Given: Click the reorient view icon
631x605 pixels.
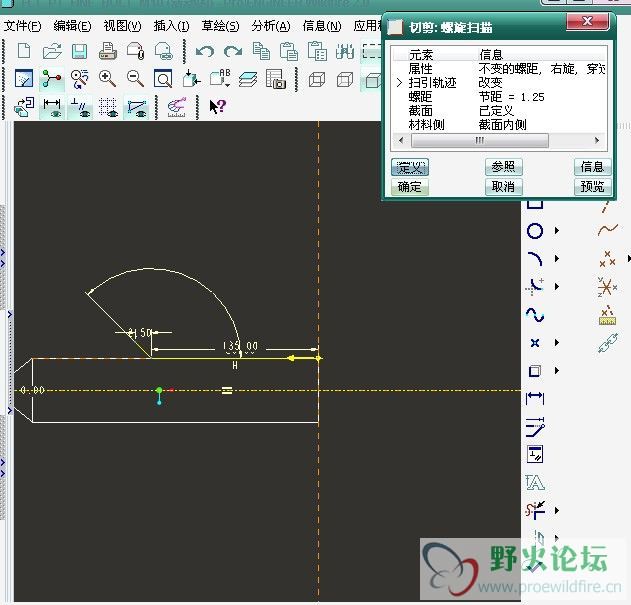Looking at the screenshot, I should coord(191,78).
